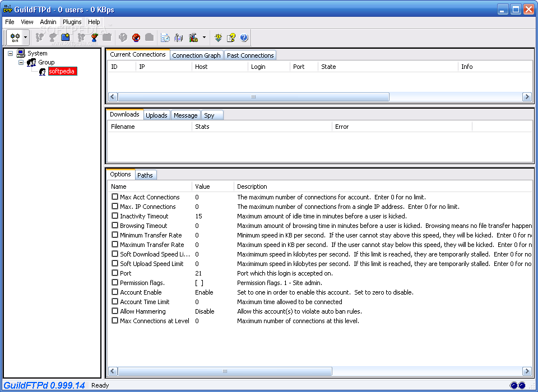Viewport: 538px width, 392px height.
Task: Switch to the Paths tab
Action: tap(146, 175)
